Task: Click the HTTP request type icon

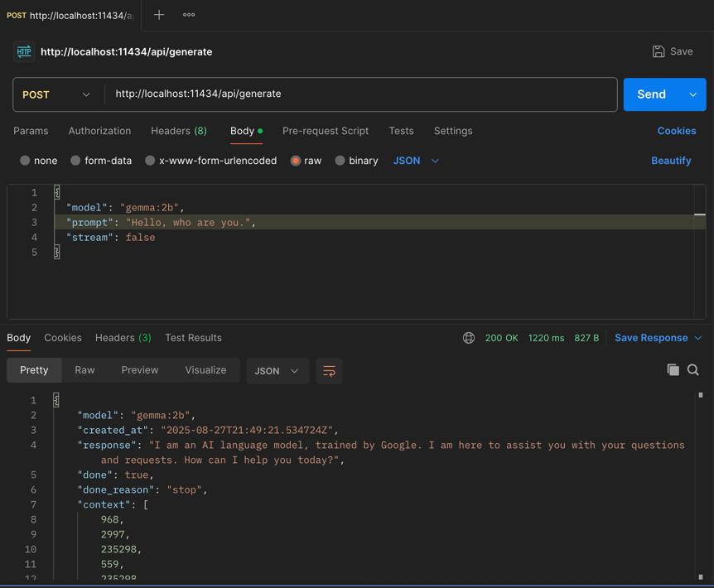Action: (24, 51)
